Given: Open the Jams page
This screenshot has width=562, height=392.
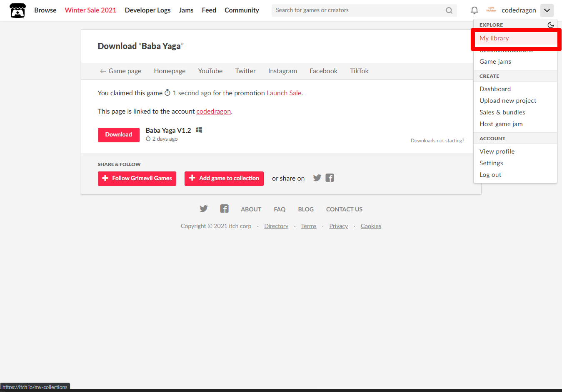Looking at the screenshot, I should tap(186, 10).
